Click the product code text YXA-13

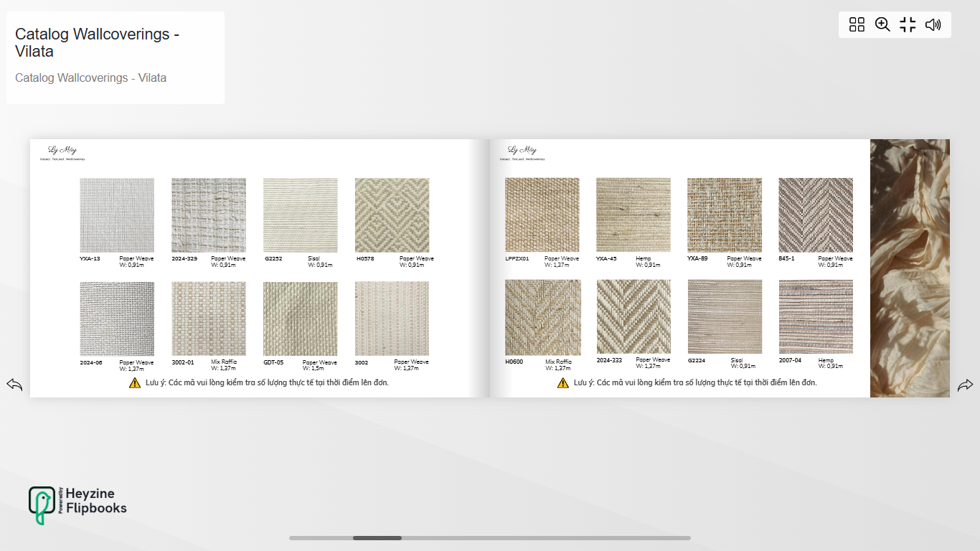tap(90, 258)
